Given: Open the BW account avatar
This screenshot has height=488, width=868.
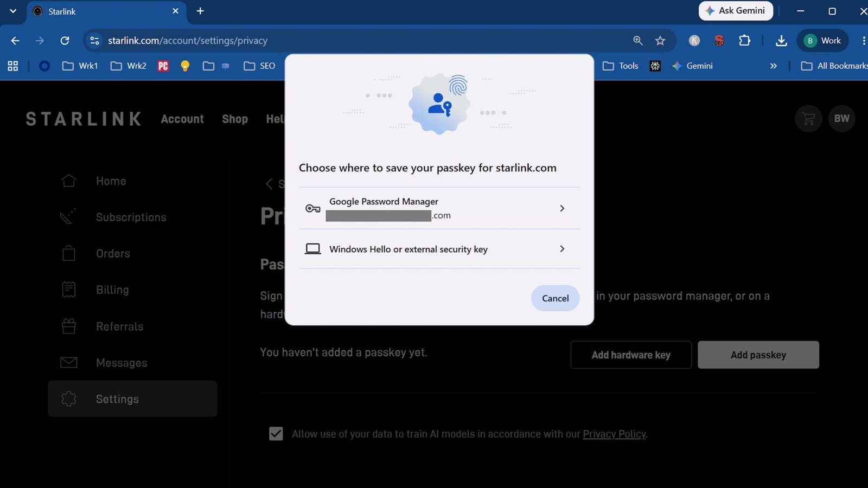Looking at the screenshot, I should tap(842, 119).
